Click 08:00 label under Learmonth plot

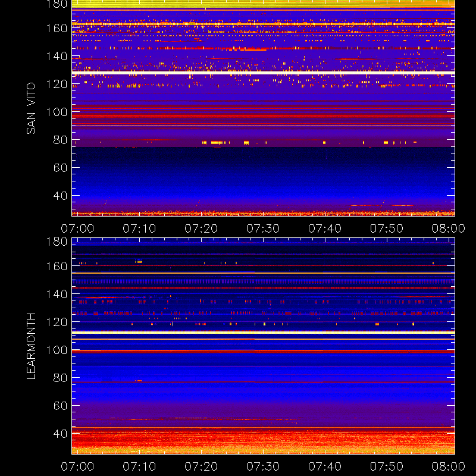point(449,466)
